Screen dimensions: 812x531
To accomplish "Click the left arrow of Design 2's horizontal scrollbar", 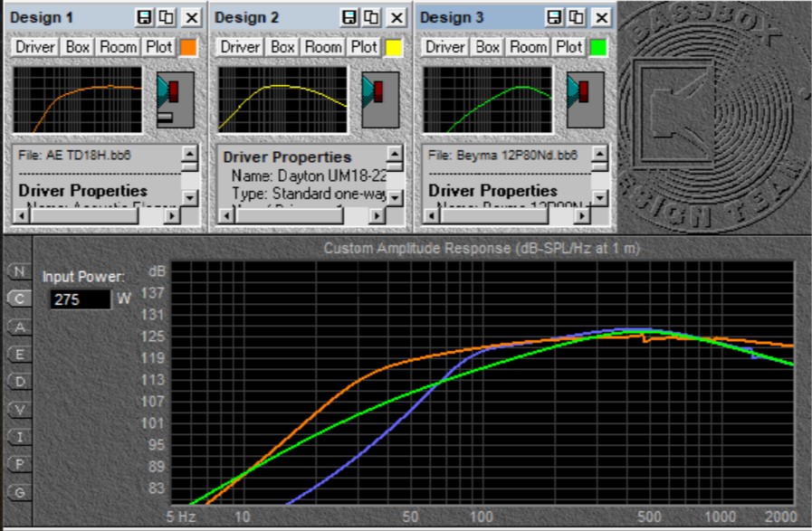I will (226, 215).
